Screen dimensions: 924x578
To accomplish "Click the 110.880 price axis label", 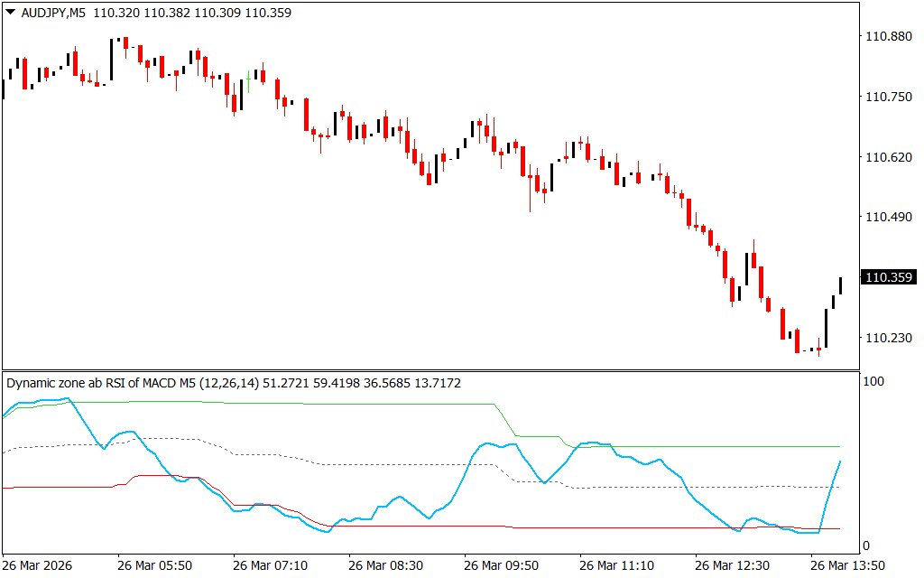I will coord(887,36).
